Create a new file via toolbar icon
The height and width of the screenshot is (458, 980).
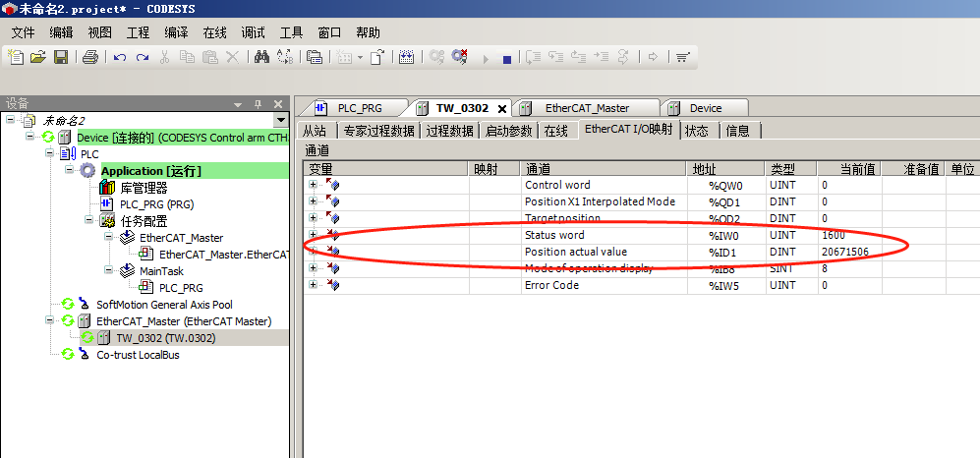coord(16,57)
